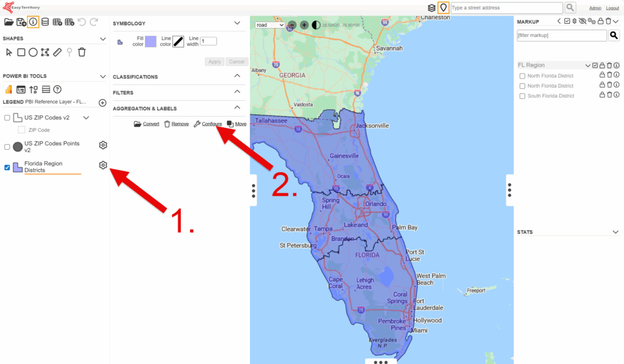Click the Admin link
The height and width of the screenshot is (364, 624).
(x=595, y=8)
